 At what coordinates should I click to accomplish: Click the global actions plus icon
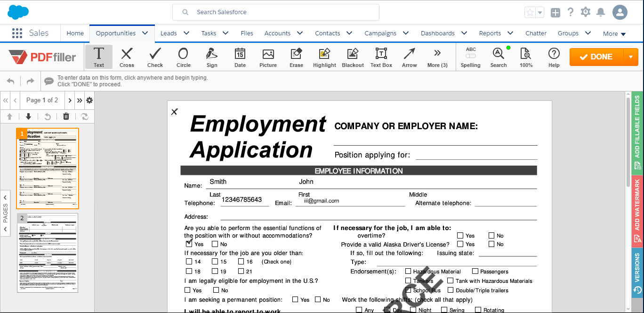(555, 13)
